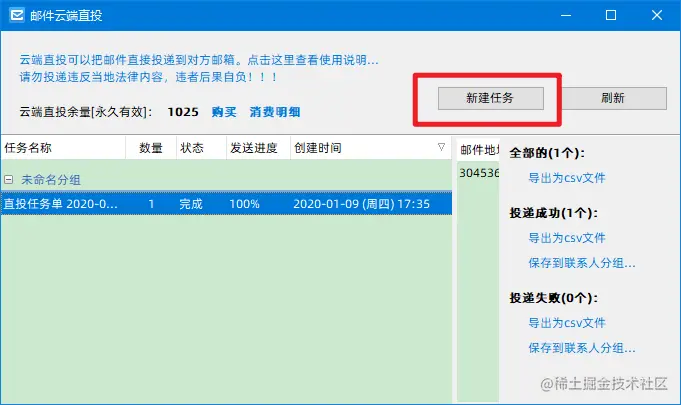The height and width of the screenshot is (405, 681).
Task: Save 投递失败 to contact group
Action: tap(582, 348)
